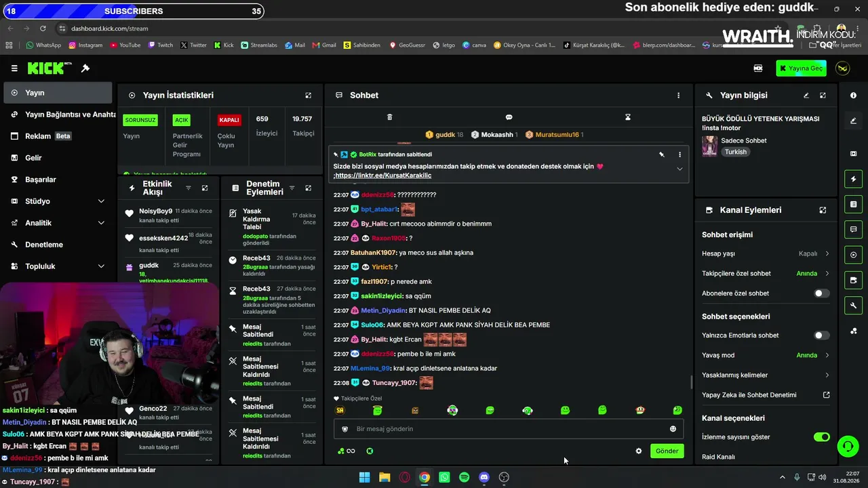Open the Sohbet panel three-dot menu

tap(678, 96)
